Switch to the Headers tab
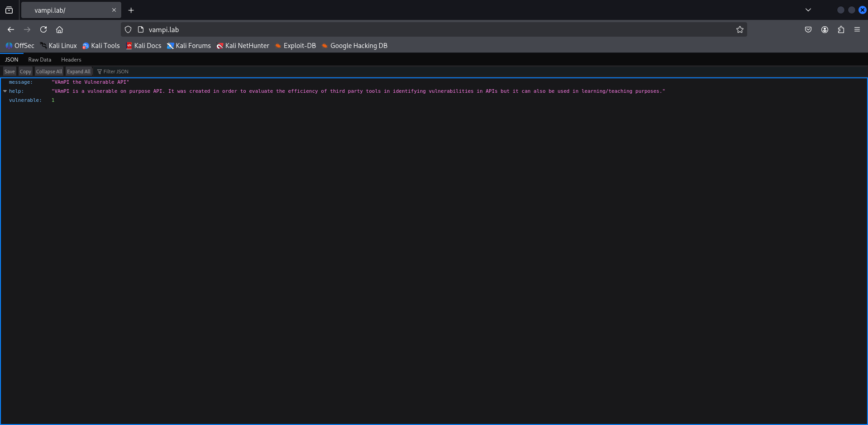 pos(71,60)
